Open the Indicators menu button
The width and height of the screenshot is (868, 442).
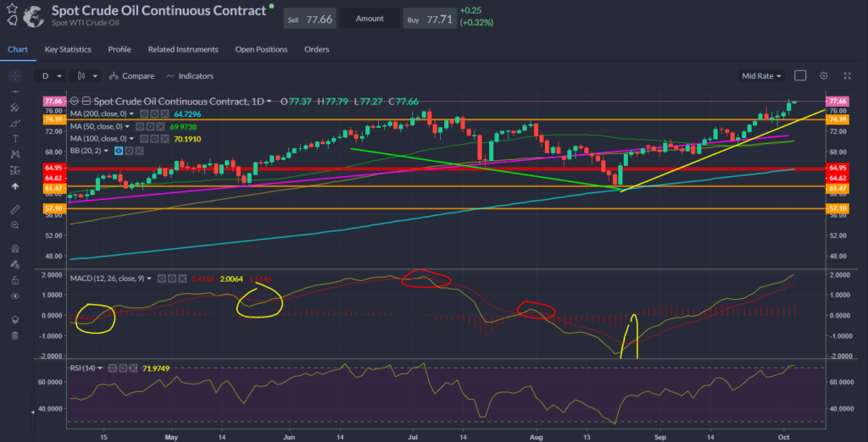tap(190, 76)
